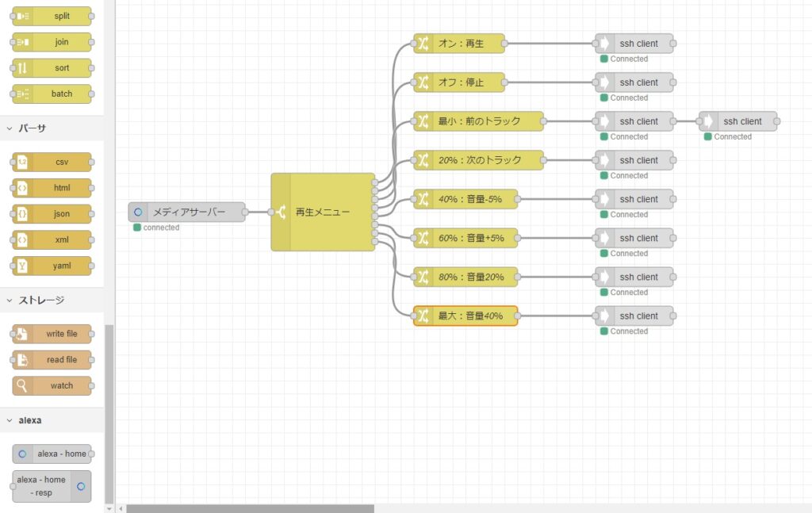Pick the xml parser node
The image size is (812, 513).
point(52,239)
